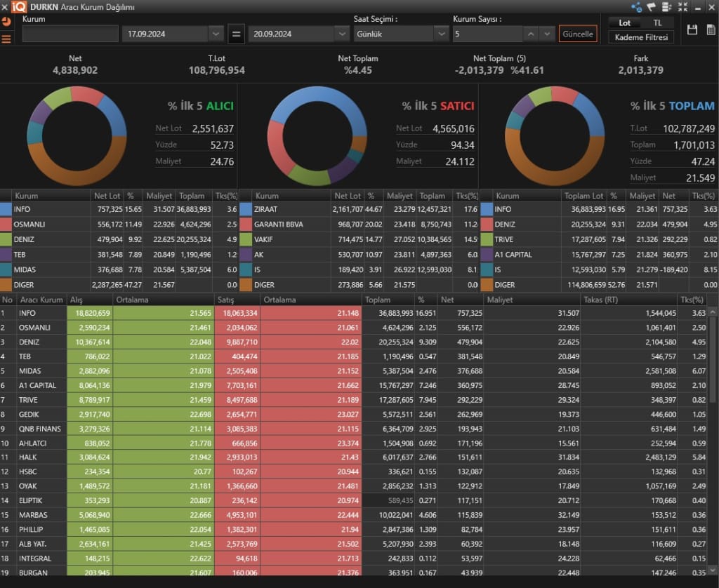Screen dimensions: 719x588
Task: Click the Alış value 18,820,659 for INFO
Action: tap(93, 313)
